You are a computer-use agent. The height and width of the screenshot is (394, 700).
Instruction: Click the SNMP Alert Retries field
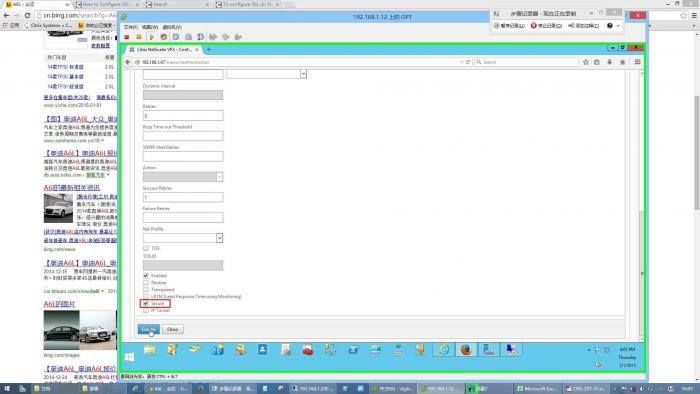tap(183, 157)
